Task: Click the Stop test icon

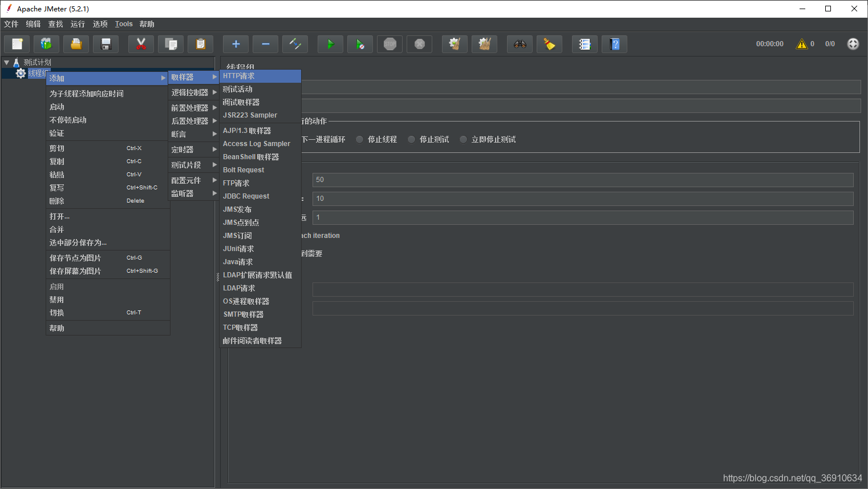Action: click(x=390, y=44)
